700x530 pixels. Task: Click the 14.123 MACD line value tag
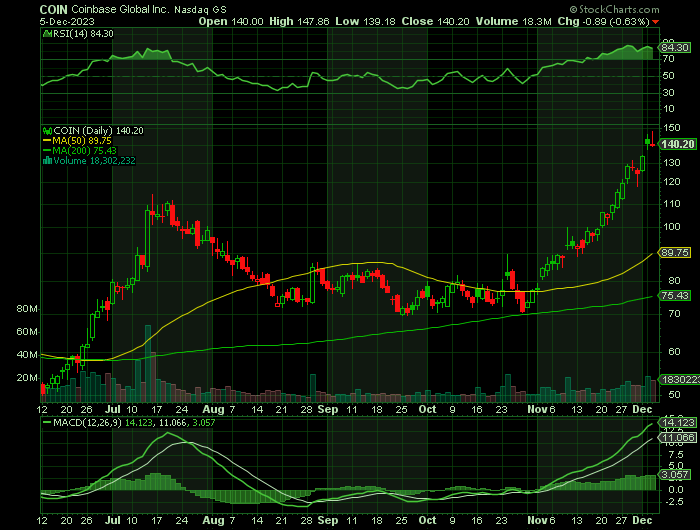pos(678,422)
